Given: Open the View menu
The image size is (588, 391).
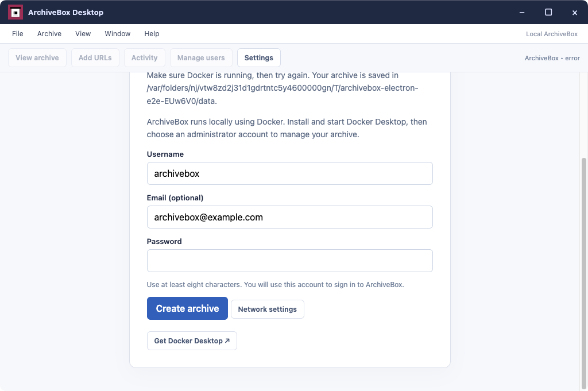Looking at the screenshot, I should click(83, 34).
